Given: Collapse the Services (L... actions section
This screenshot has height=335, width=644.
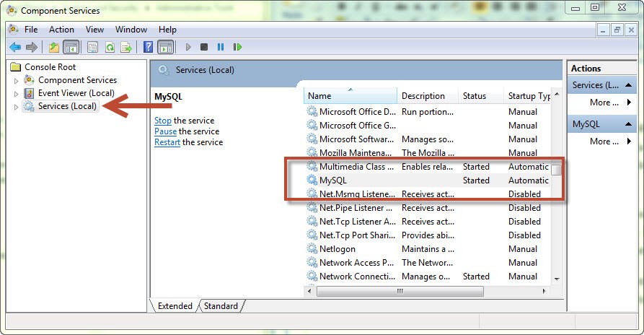Looking at the screenshot, I should 628,85.
